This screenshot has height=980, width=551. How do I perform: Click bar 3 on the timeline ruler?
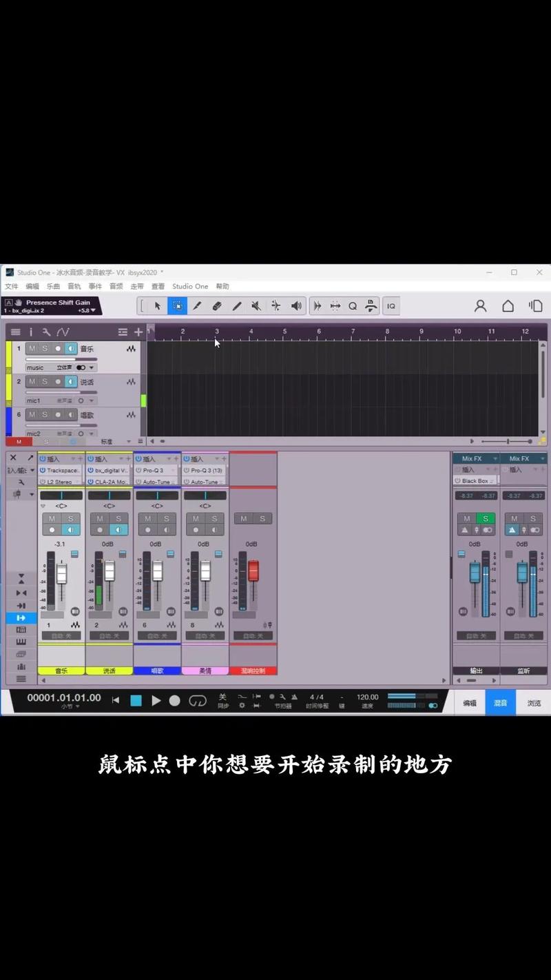click(x=216, y=331)
